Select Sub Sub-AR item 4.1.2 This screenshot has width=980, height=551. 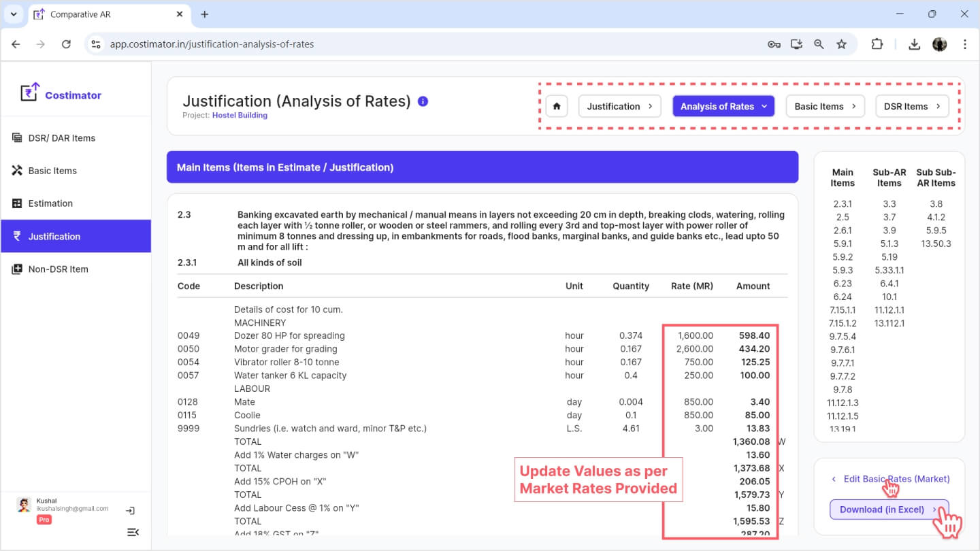pos(936,217)
